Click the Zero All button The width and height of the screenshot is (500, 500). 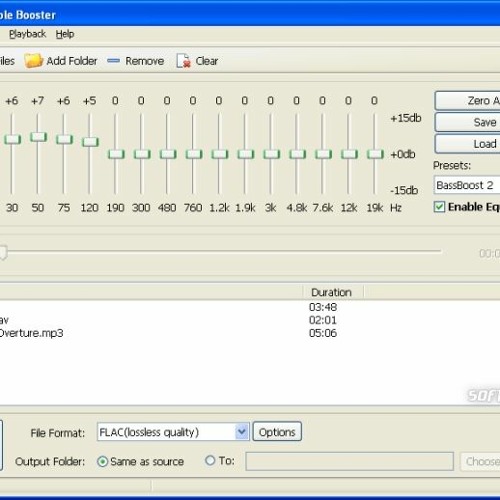click(467, 101)
